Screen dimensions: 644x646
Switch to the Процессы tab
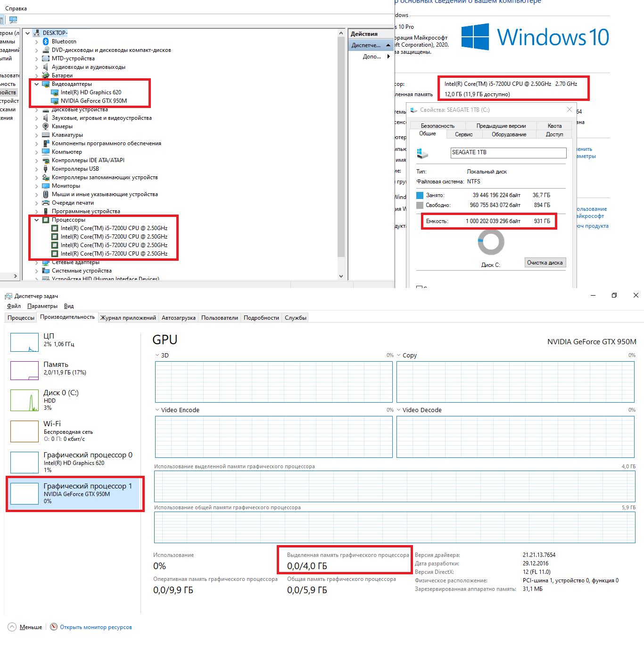(21, 318)
